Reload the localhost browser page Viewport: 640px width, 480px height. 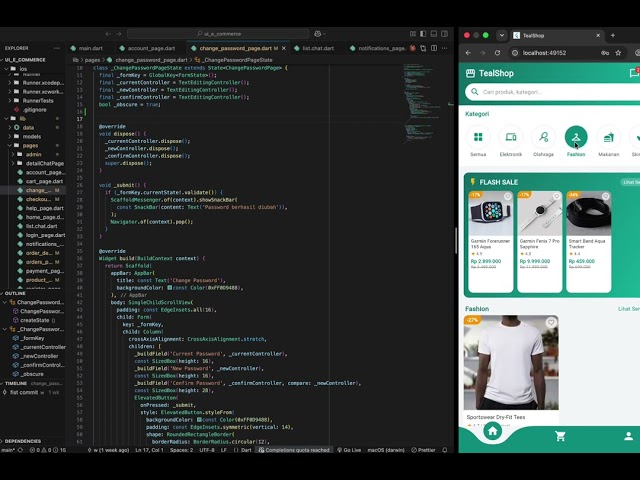coord(497,53)
